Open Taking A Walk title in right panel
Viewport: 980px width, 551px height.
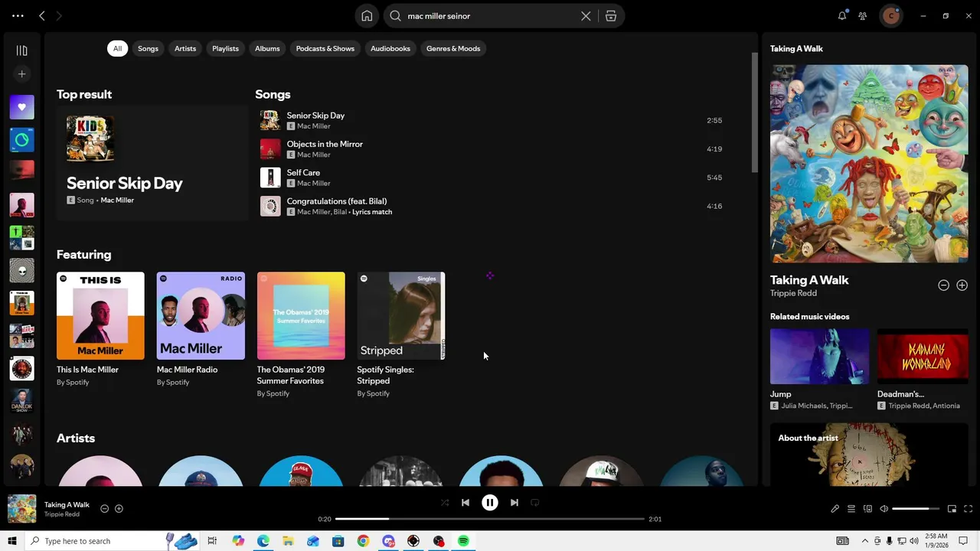coord(809,280)
